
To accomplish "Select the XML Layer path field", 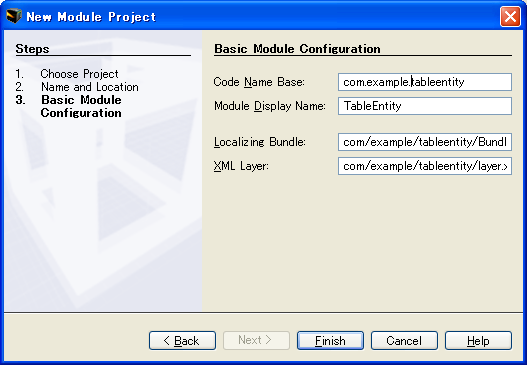I will pos(425,166).
